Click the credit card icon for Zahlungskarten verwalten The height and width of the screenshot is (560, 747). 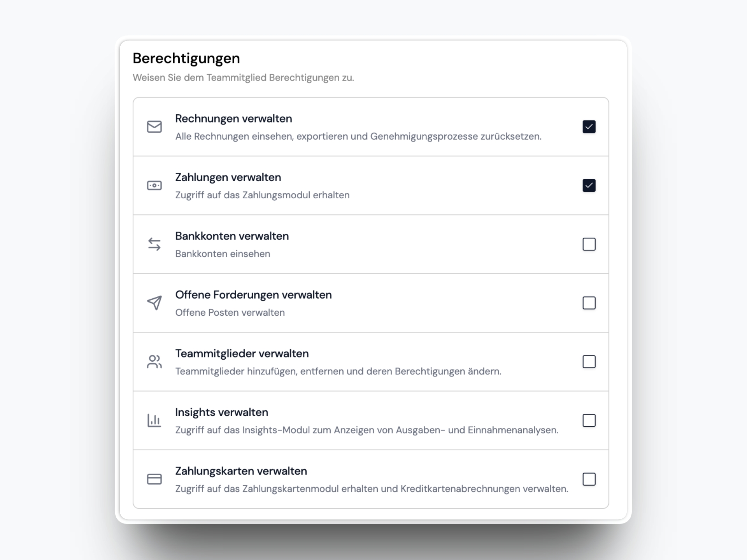154,479
